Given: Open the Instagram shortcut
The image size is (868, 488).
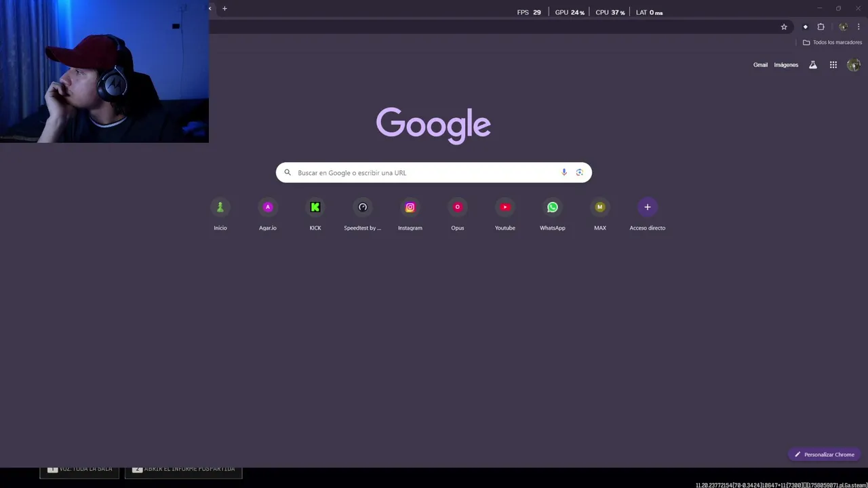Looking at the screenshot, I should (410, 214).
